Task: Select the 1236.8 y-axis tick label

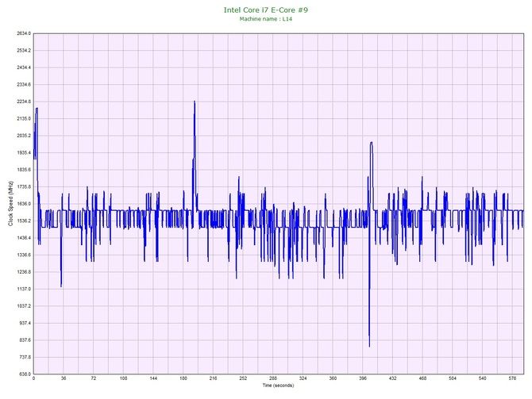Action: point(24,272)
